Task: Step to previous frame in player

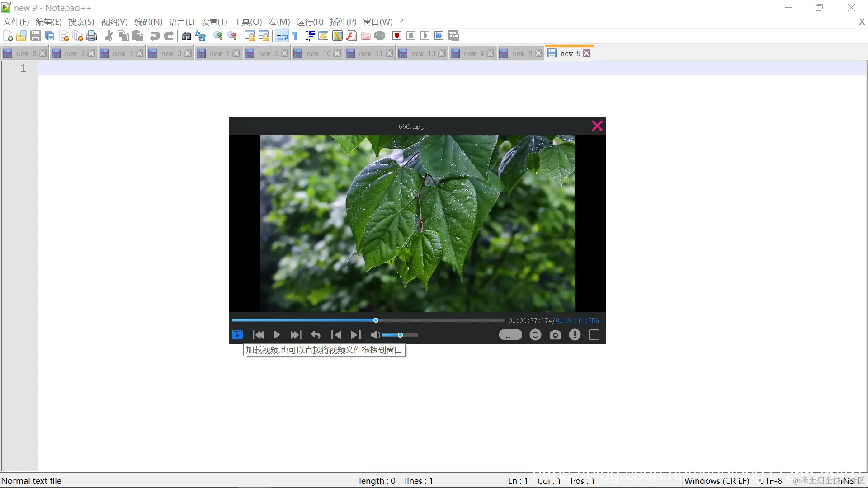Action: [x=336, y=335]
